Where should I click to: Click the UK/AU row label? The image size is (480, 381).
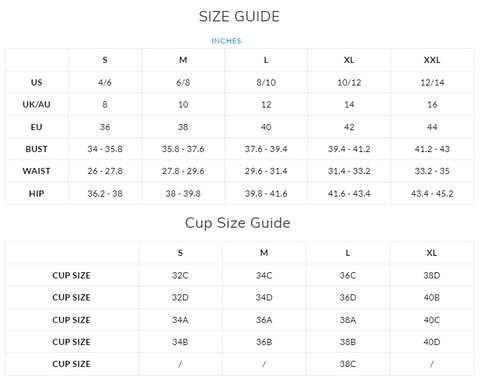tap(36, 104)
